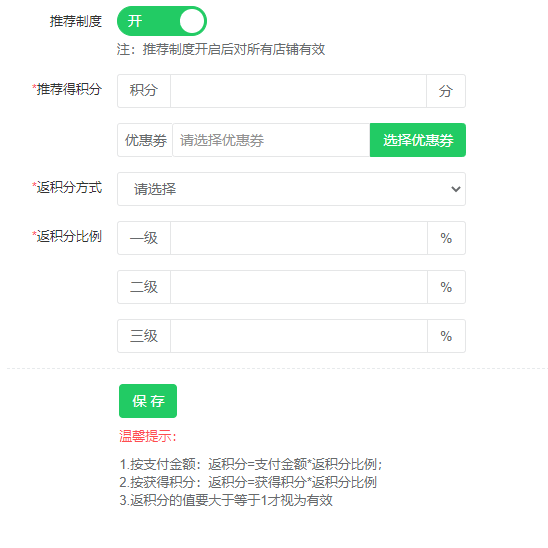
Task: Click the 二级 percentage input field
Action: coord(299,287)
